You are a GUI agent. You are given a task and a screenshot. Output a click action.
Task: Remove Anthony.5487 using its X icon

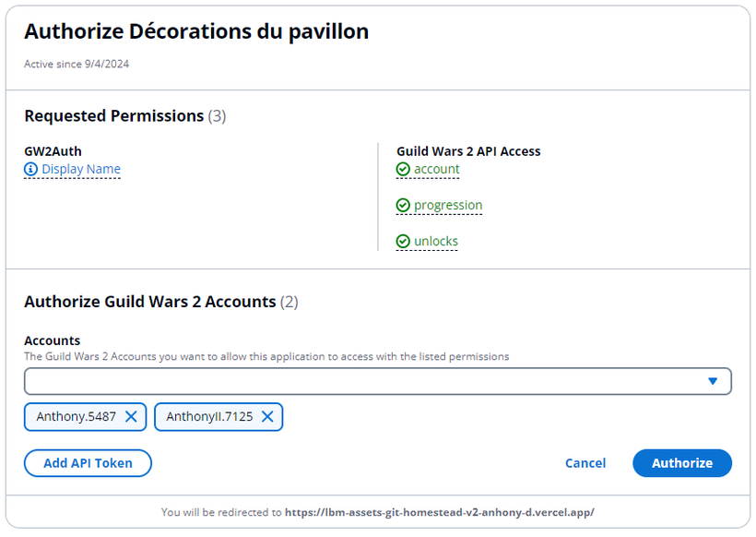131,416
